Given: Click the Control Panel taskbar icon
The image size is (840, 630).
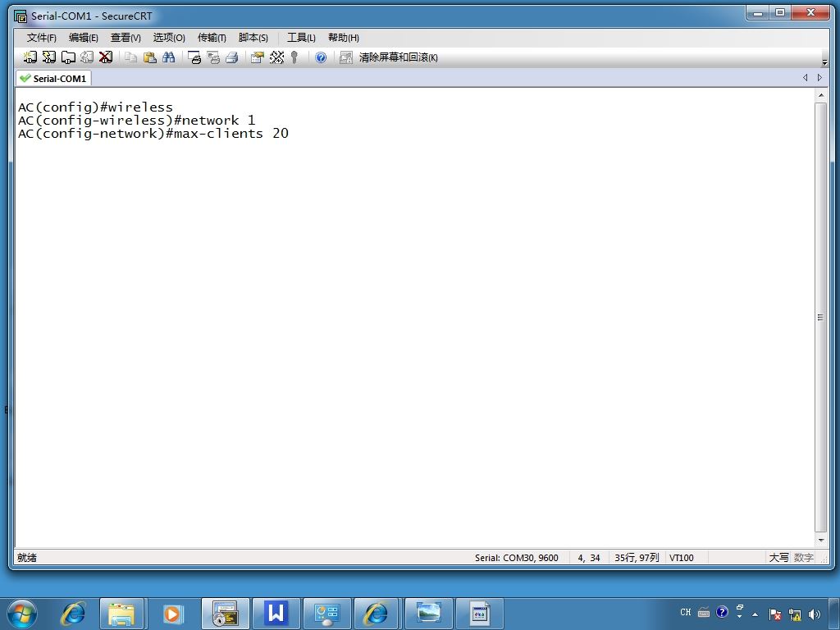Looking at the screenshot, I should pyautogui.click(x=326, y=614).
